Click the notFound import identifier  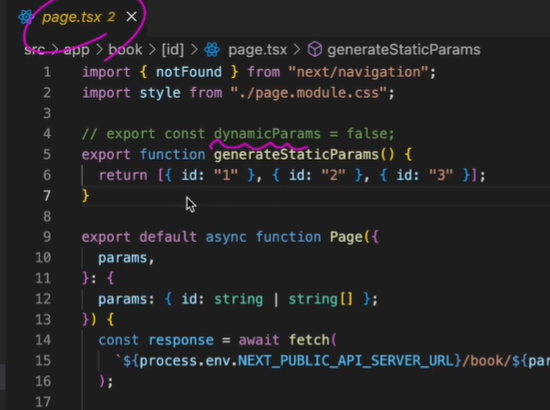click(189, 72)
